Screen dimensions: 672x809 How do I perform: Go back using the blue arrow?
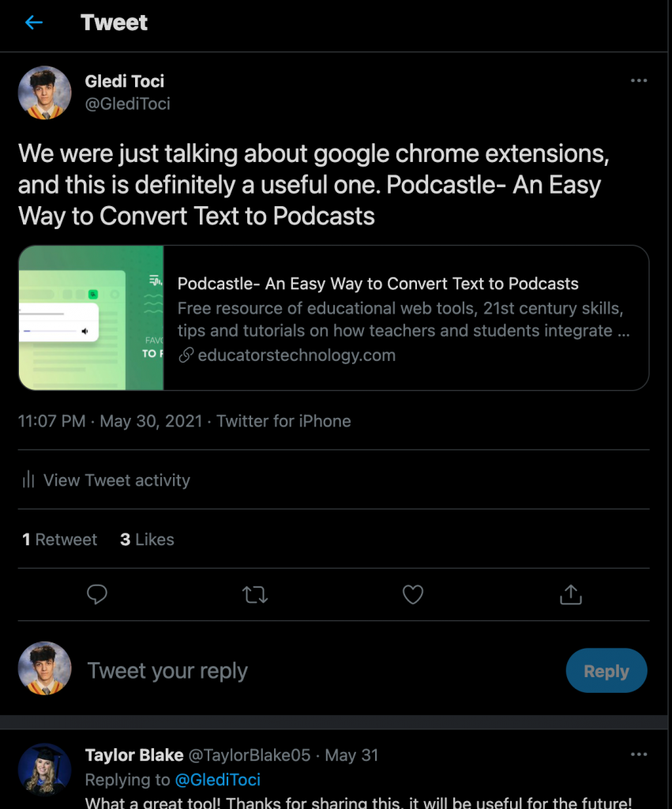(x=34, y=23)
